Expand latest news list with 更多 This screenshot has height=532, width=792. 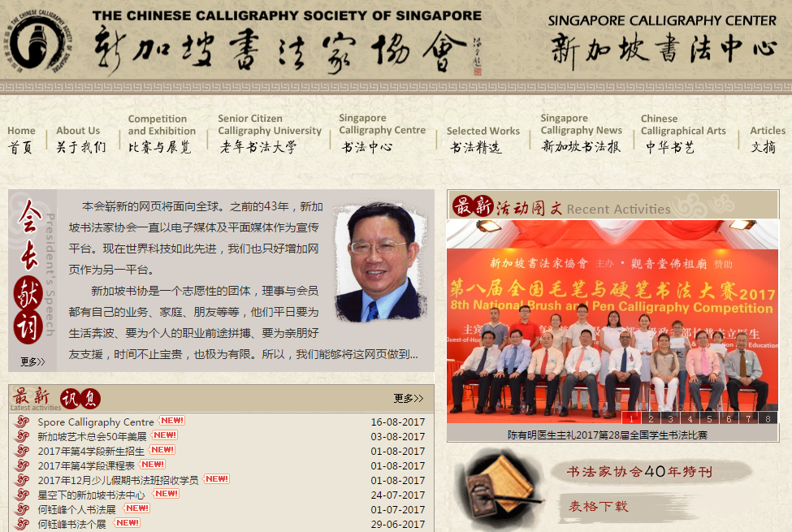[x=409, y=398]
